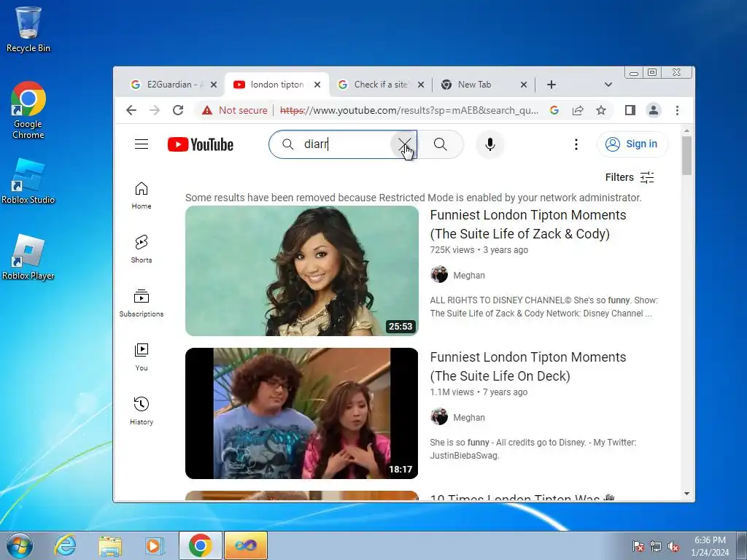The image size is (747, 560).
Task: Open Meghan channel under 725K views video
Action: coord(469,275)
